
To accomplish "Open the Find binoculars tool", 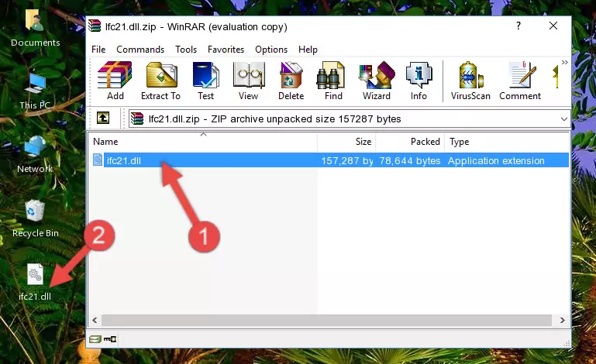I will (333, 81).
